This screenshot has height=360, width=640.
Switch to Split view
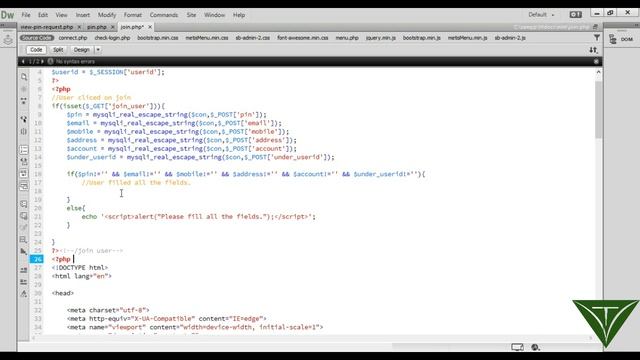click(58, 50)
